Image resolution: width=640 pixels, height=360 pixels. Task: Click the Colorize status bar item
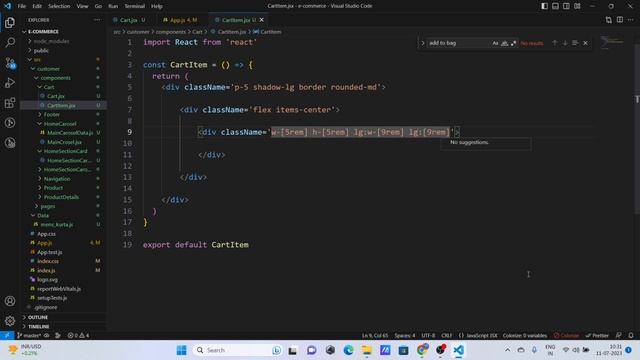(566, 336)
